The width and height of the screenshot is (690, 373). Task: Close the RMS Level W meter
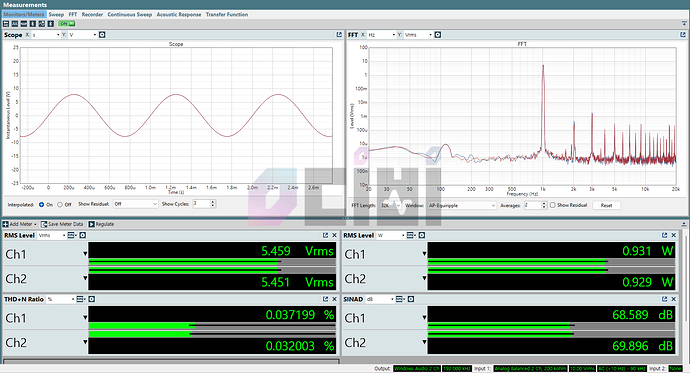[x=673, y=235]
